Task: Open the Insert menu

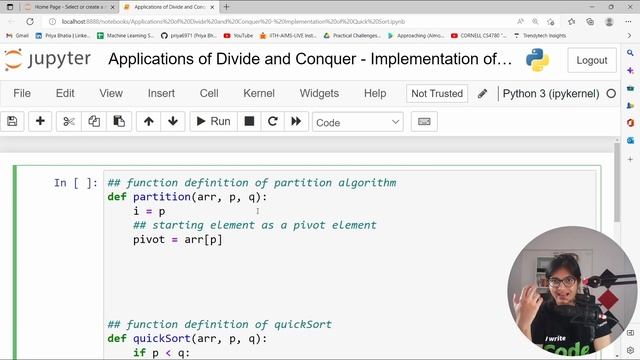Action: click(x=161, y=93)
